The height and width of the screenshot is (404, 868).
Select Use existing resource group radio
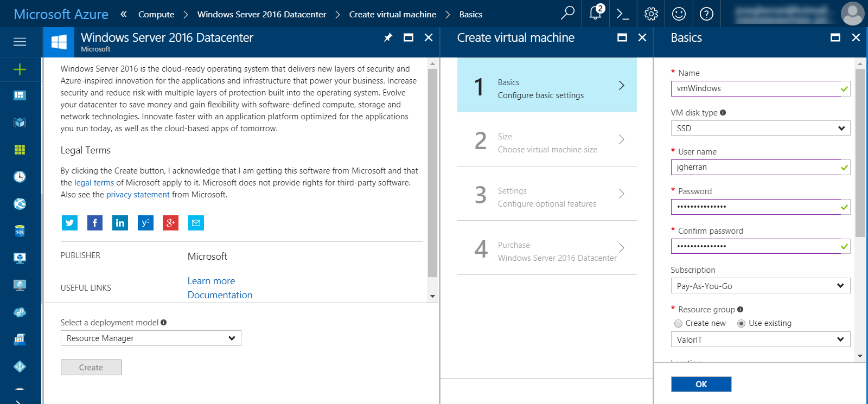(741, 324)
